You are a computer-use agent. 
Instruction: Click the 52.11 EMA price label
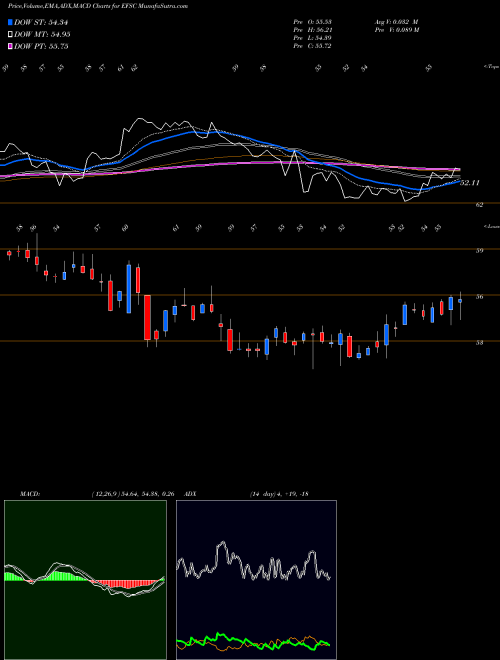pos(470,183)
